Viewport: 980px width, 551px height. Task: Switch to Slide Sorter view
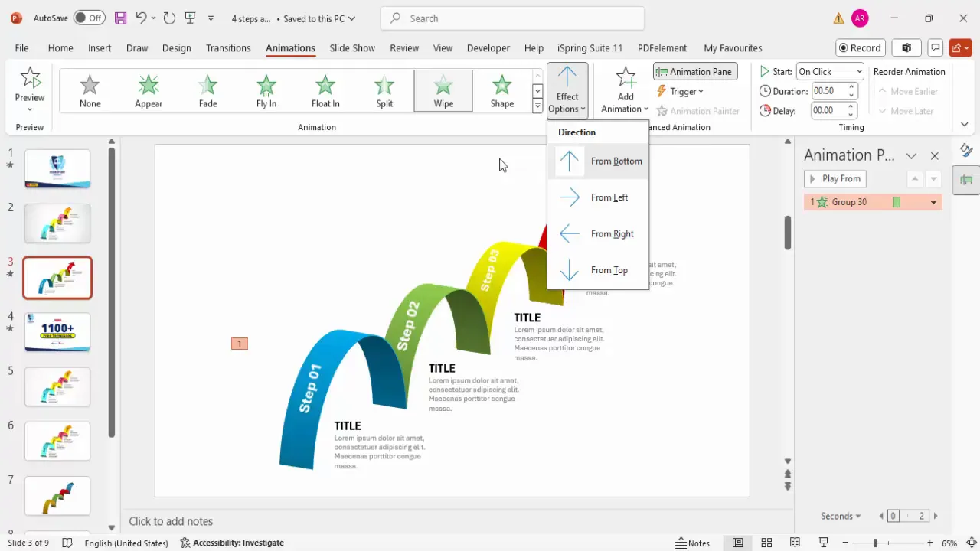click(x=766, y=543)
